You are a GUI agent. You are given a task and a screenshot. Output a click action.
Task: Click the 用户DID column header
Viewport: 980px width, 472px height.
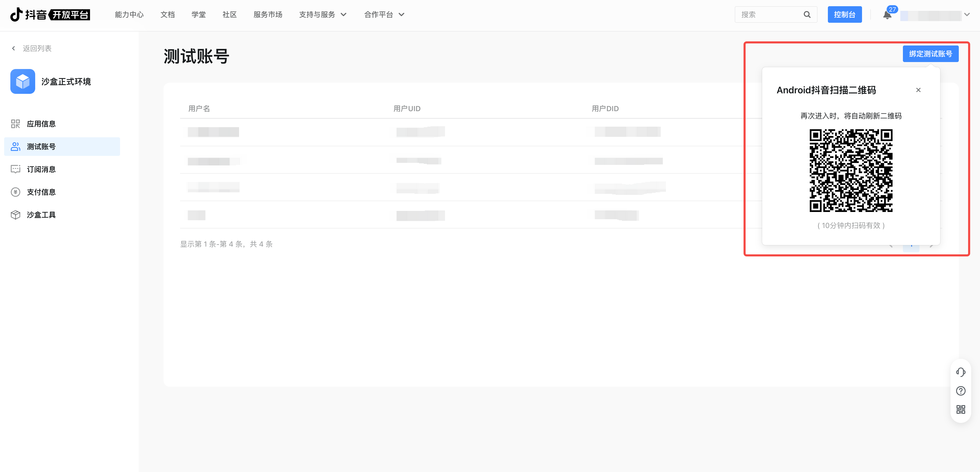pos(605,109)
